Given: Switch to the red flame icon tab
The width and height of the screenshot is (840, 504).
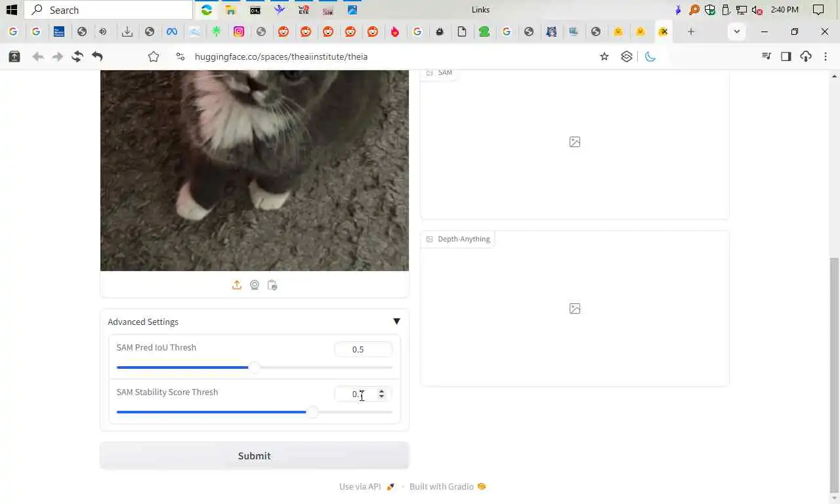Looking at the screenshot, I should click(395, 31).
